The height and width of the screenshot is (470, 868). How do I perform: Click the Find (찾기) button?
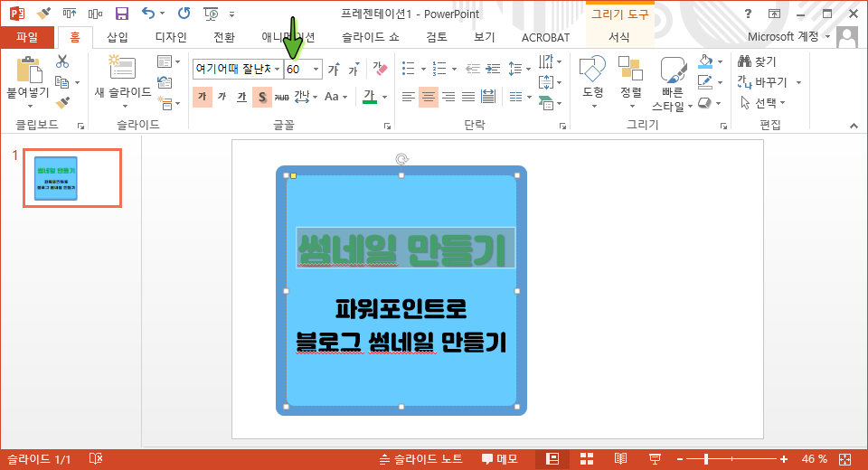click(758, 61)
